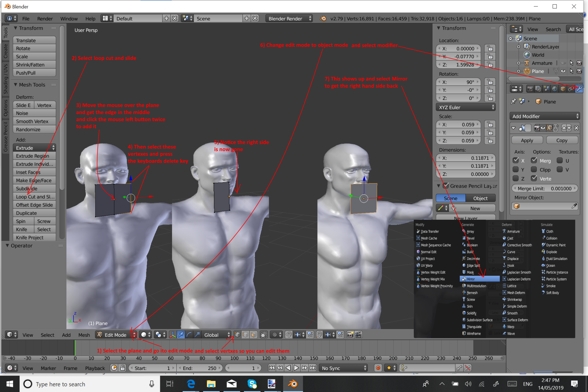Viewport: 588px width, 392px height.
Task: Click the Knife Project button
Action: (34, 237)
